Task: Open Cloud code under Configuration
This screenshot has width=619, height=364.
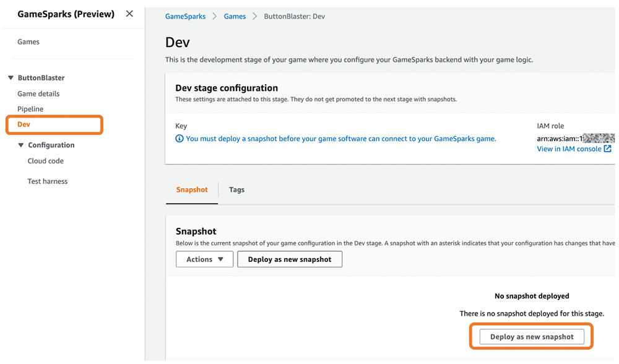Action: (45, 161)
